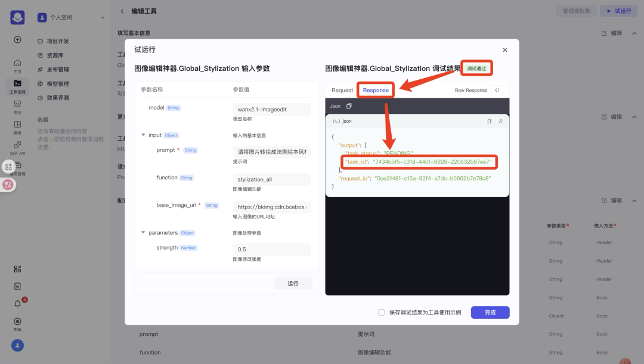Collapse the Raw Response panel arrow icon
The width and height of the screenshot is (644, 364).
(x=497, y=91)
